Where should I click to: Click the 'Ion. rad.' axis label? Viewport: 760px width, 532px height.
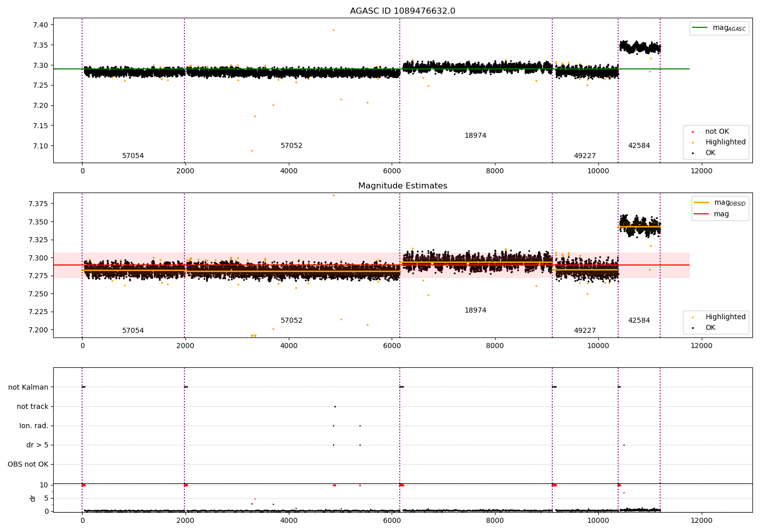pyautogui.click(x=34, y=426)
